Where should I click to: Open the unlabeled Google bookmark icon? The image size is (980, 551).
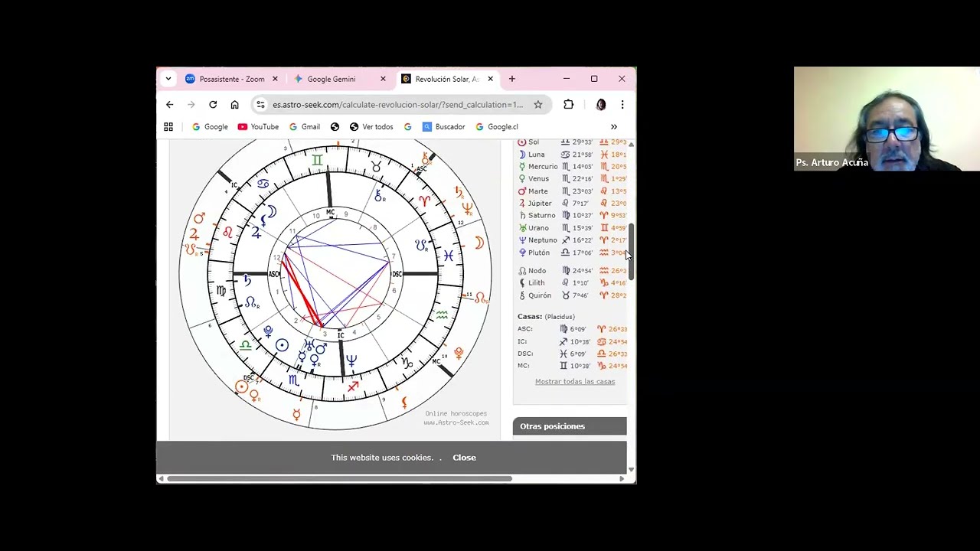pyautogui.click(x=407, y=127)
